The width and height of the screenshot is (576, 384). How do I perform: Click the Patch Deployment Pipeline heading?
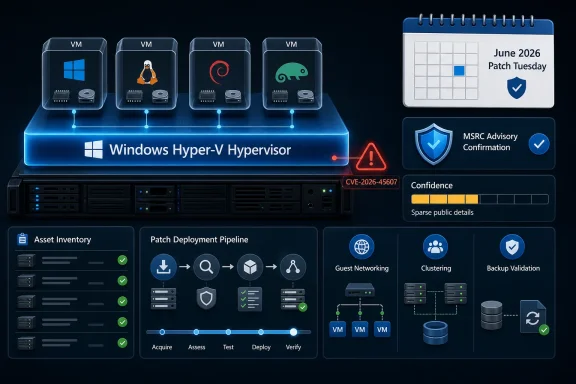[x=199, y=240]
